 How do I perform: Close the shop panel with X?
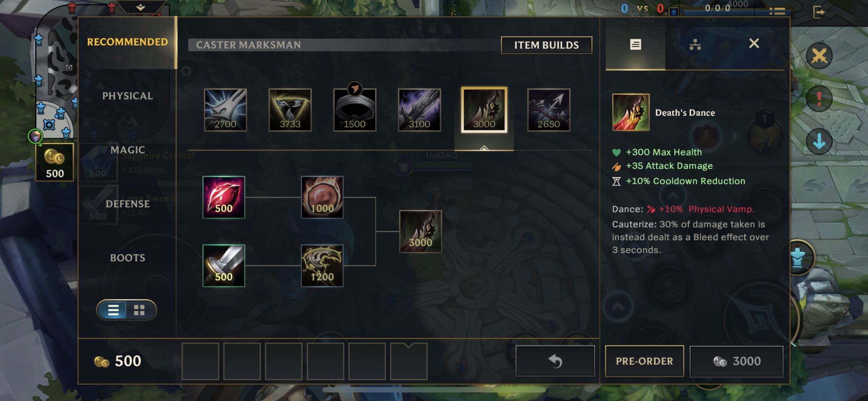pos(754,43)
